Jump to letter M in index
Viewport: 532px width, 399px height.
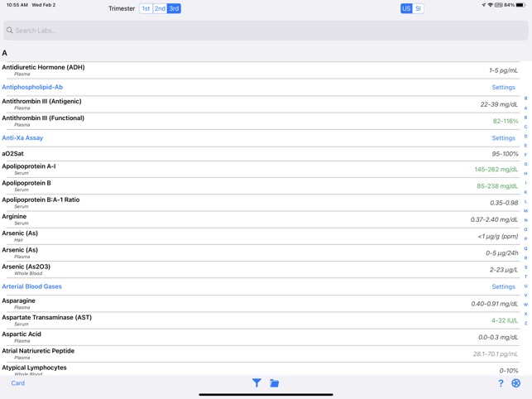[525, 211]
